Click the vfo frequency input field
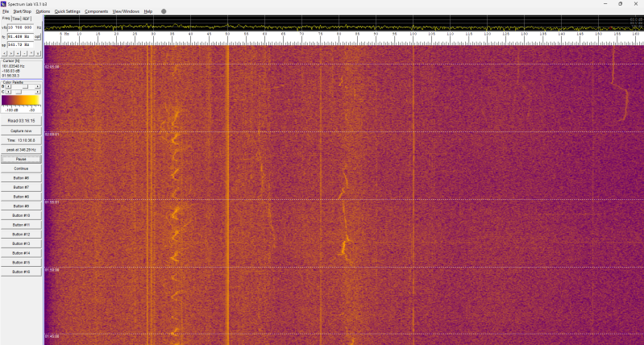This screenshot has width=644, height=345. click(x=22, y=27)
